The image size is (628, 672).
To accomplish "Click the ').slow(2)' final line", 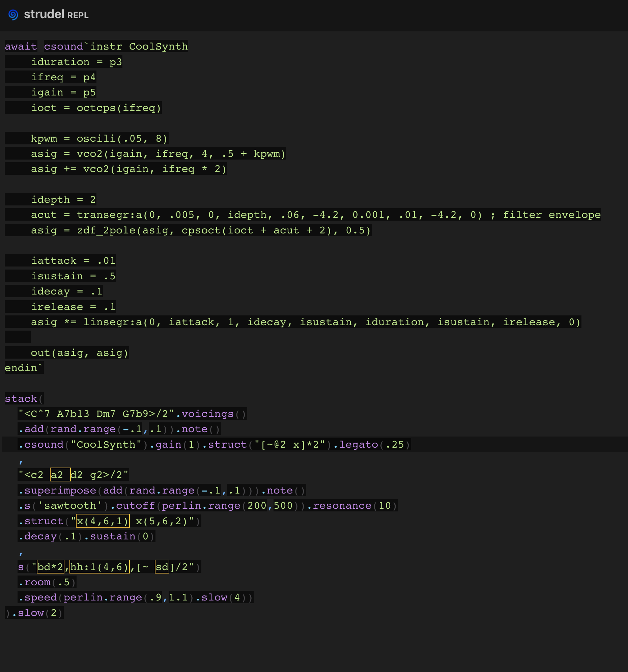I will click(x=34, y=613).
